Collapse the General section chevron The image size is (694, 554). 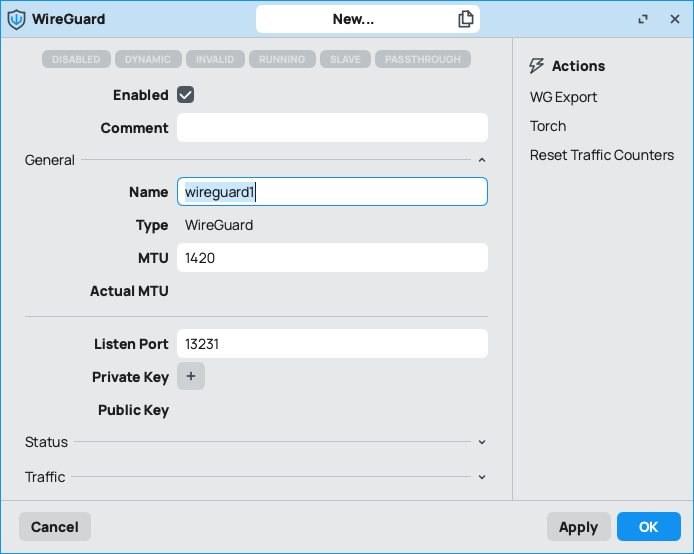point(481,160)
